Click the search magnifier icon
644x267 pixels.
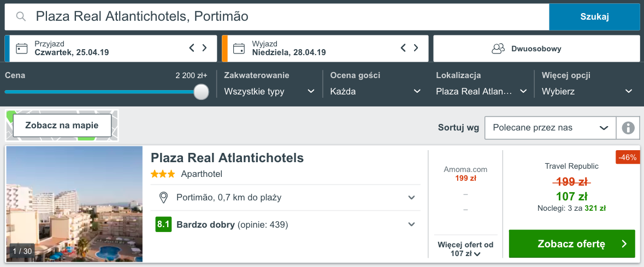(21, 17)
